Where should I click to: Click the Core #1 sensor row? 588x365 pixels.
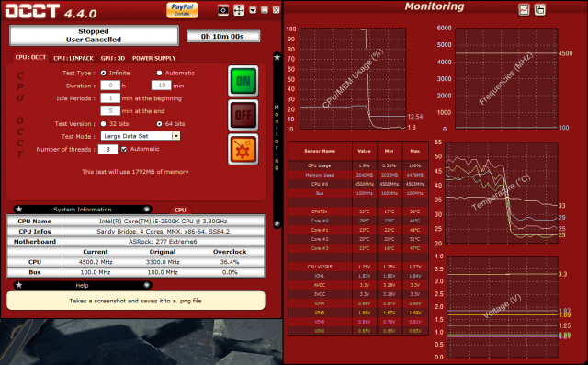(358, 230)
